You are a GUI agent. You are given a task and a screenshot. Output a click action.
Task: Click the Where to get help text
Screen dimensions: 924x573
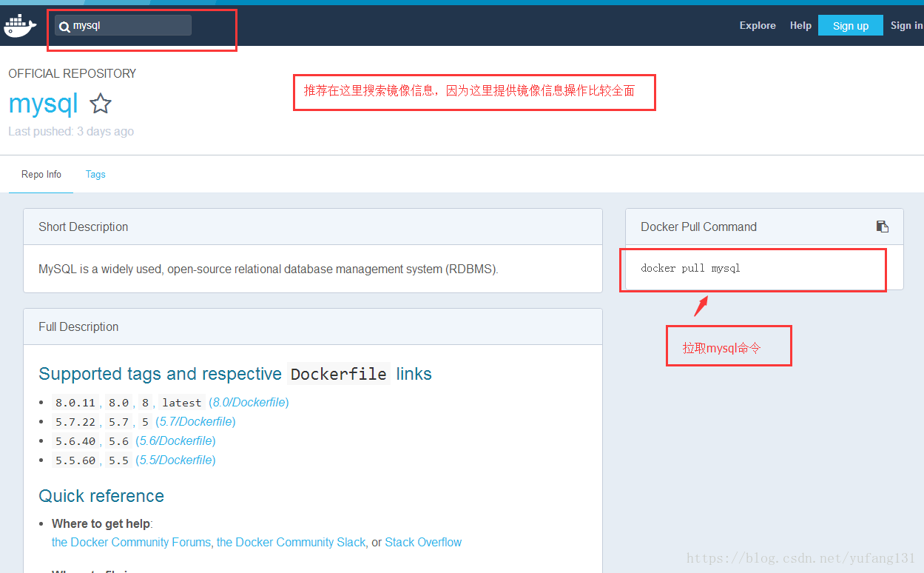(x=101, y=524)
